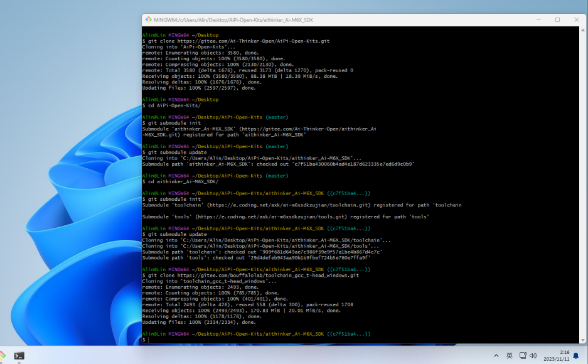Click the "Submodule 'tools'" registered line

(286, 217)
